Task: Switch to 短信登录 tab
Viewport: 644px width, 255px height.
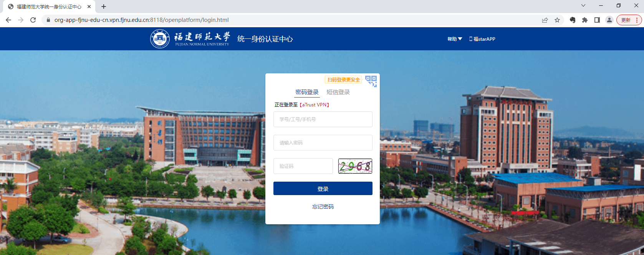Action: tap(338, 92)
